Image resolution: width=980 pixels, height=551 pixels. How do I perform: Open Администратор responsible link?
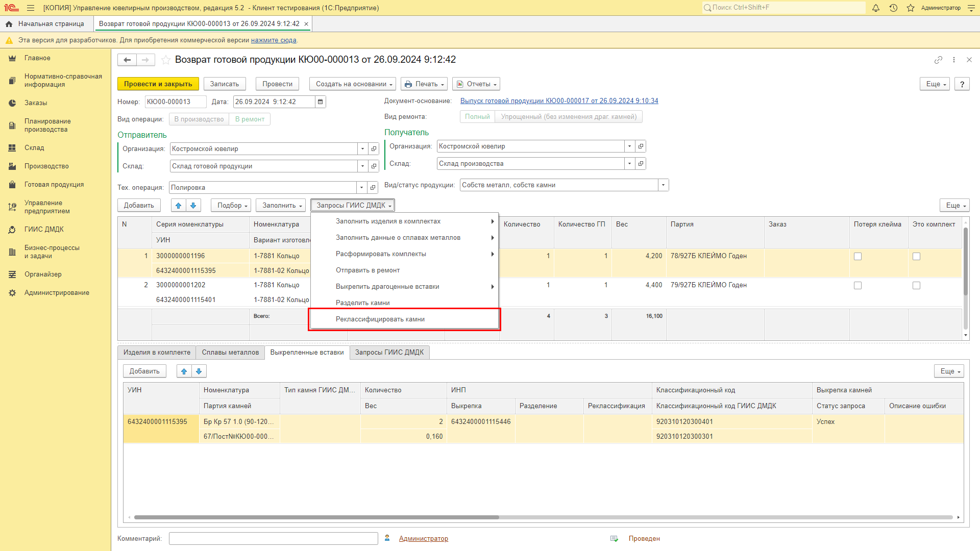tap(424, 539)
